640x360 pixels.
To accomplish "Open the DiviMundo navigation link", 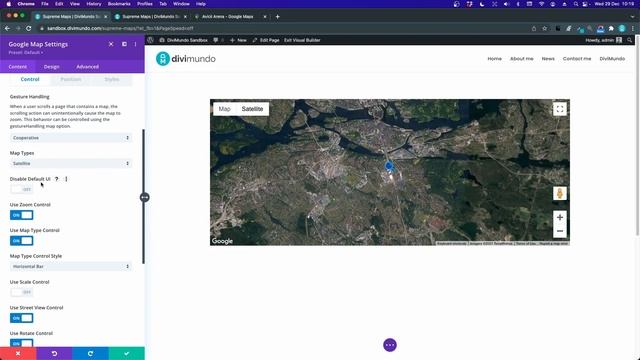I will click(612, 59).
